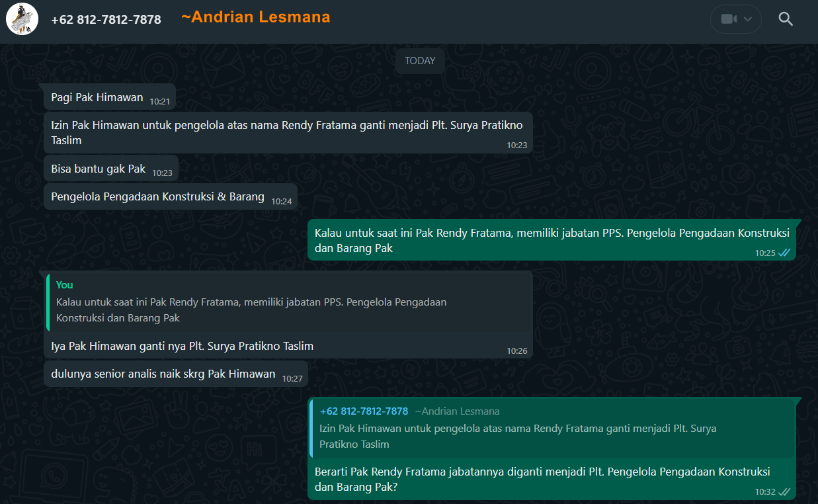Click "dulunya senior analis naik skrg" message
Image resolution: width=818 pixels, height=504 pixels.
click(x=163, y=374)
